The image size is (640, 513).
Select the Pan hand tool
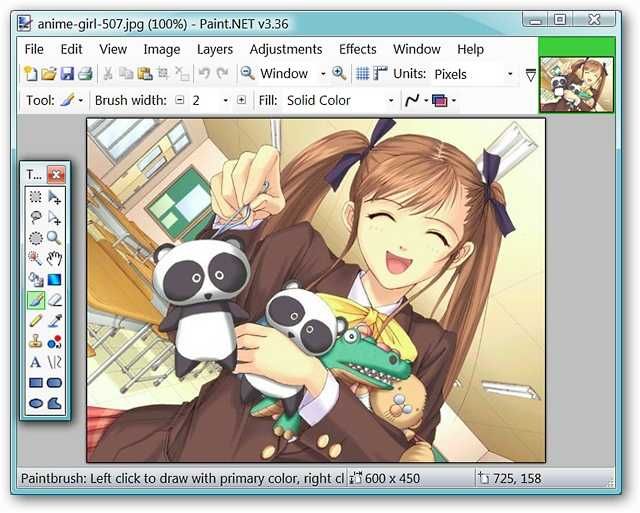point(54,258)
